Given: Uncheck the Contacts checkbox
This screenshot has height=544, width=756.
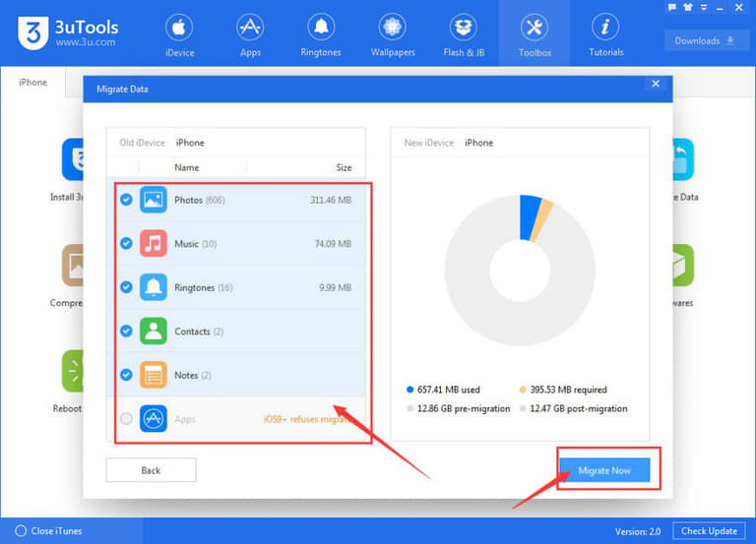Looking at the screenshot, I should click(126, 332).
